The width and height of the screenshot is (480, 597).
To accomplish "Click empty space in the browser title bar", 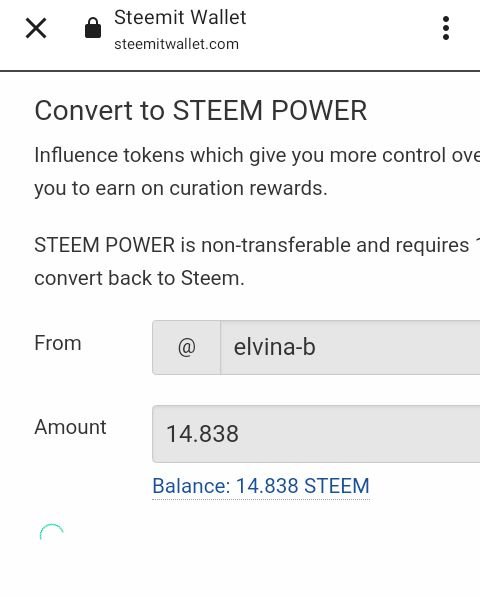I will click(343, 29).
